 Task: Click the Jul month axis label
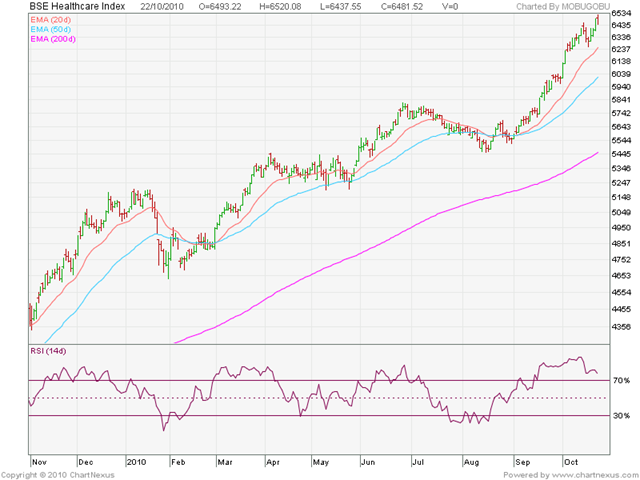click(x=418, y=462)
